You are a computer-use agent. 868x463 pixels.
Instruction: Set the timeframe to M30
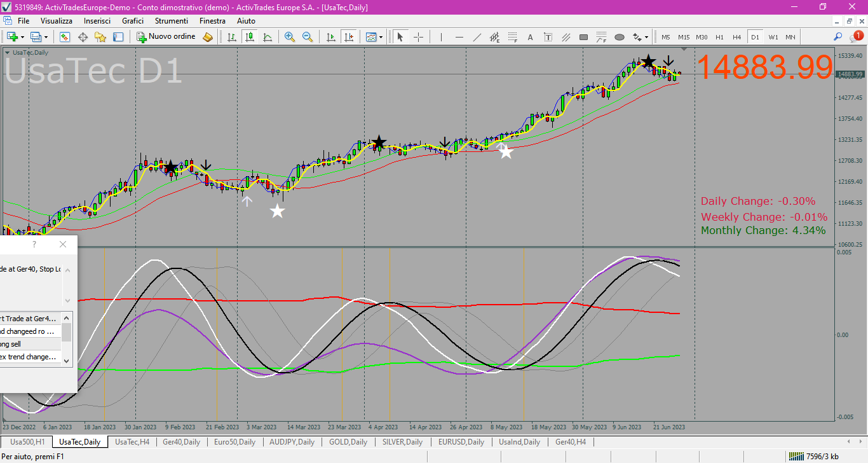[x=702, y=37]
